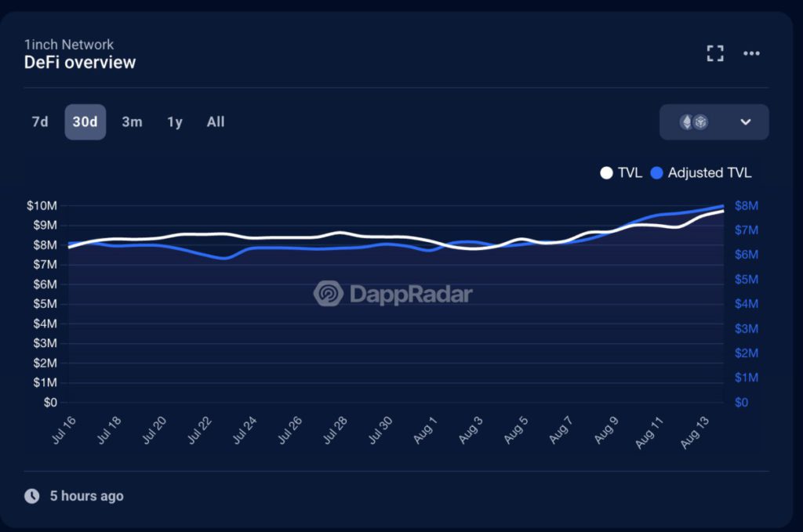
Task: Click the DeFi overview heading
Action: (x=80, y=63)
